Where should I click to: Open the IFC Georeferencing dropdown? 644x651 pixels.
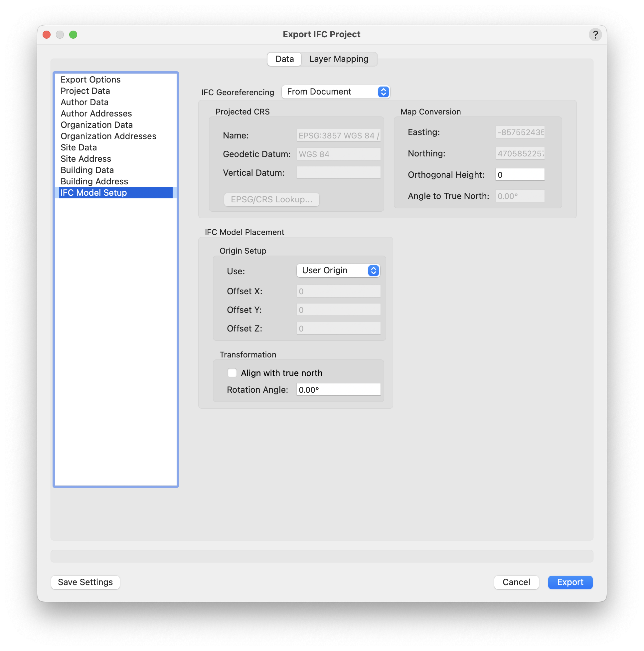(x=335, y=92)
